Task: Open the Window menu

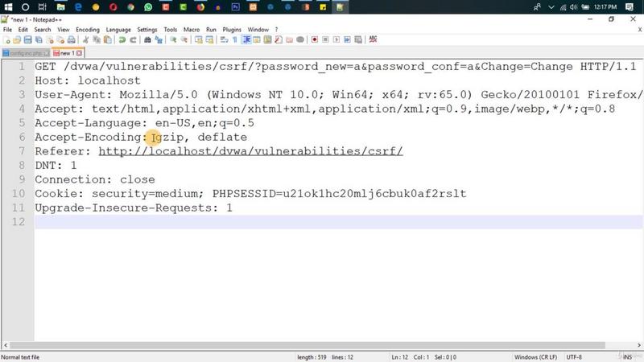Action: (258, 30)
